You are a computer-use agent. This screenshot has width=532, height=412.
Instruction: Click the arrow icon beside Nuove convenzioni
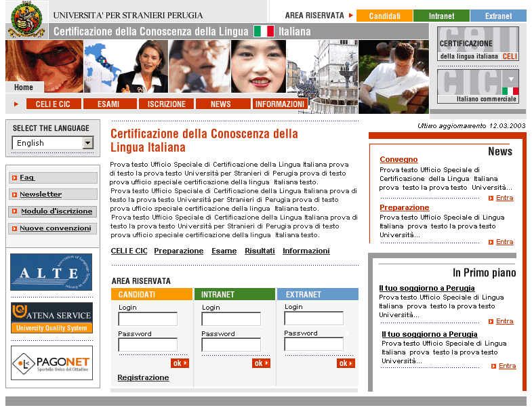(14, 229)
